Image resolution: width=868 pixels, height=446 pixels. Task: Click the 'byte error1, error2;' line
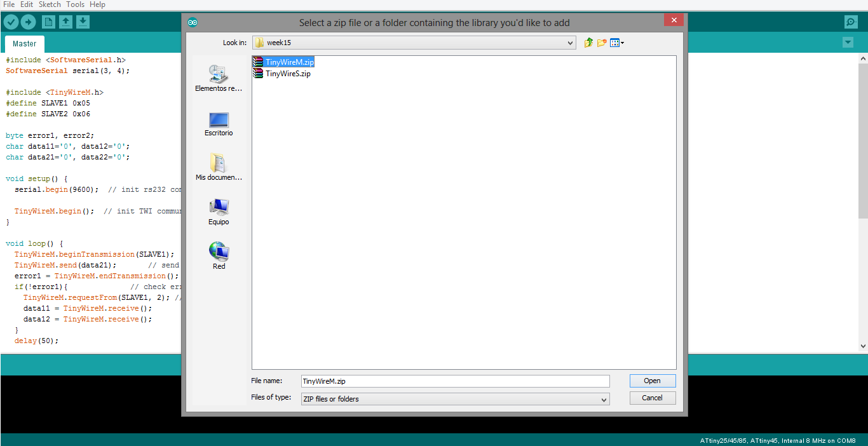point(50,135)
